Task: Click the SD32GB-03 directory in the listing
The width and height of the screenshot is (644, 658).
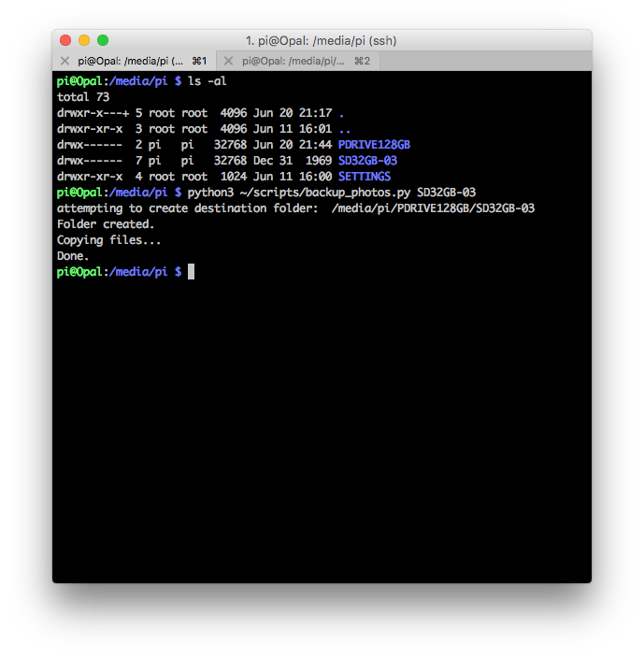Action: [x=367, y=161]
